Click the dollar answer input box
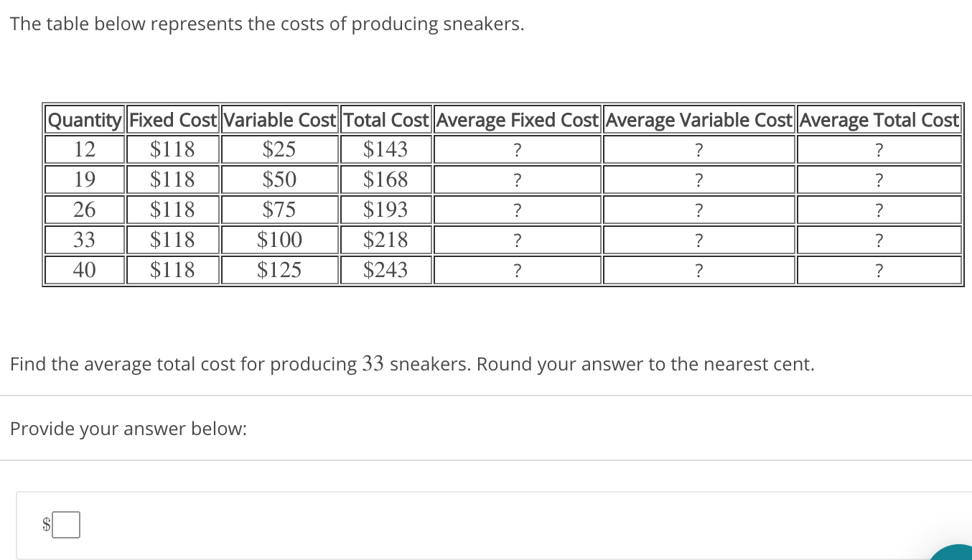 coord(66,524)
